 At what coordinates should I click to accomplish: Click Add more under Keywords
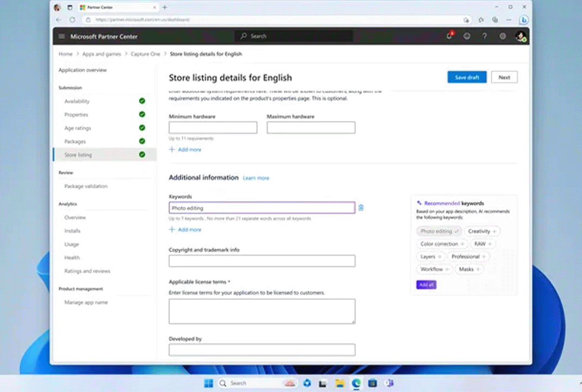185,230
